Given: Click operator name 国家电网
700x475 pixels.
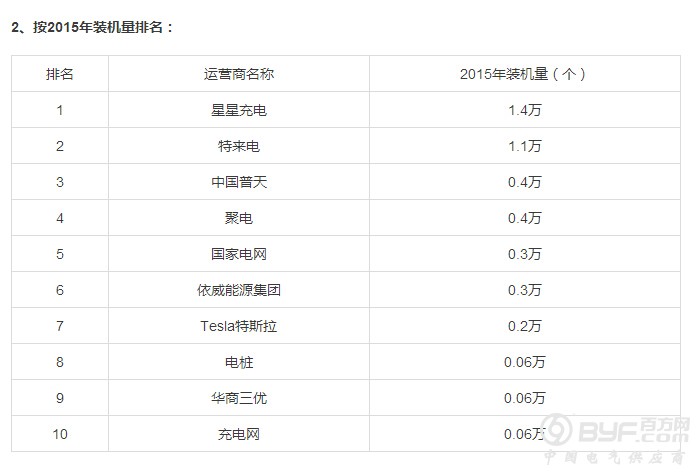Looking at the screenshot, I should coord(239,254).
